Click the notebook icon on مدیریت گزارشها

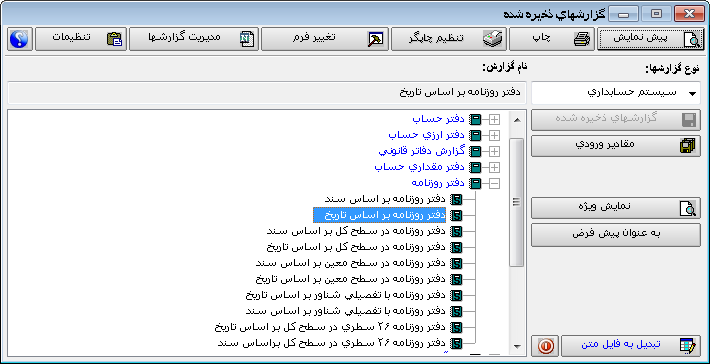click(x=247, y=39)
